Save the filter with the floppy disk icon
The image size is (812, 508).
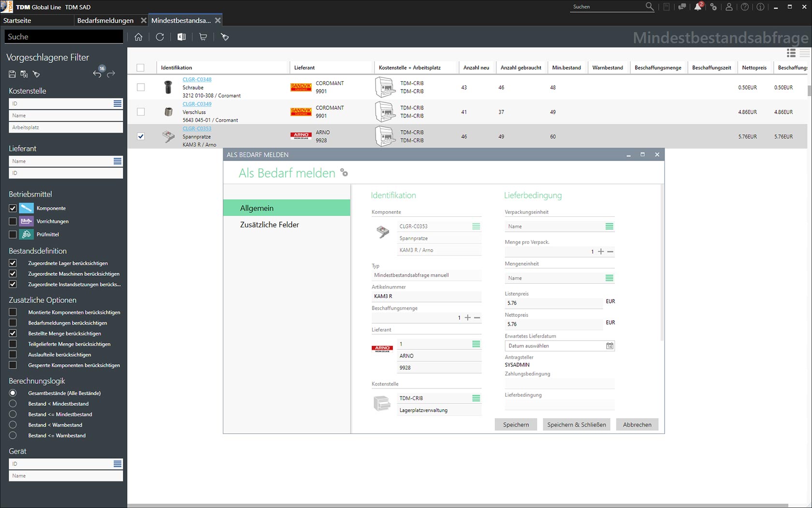click(12, 74)
